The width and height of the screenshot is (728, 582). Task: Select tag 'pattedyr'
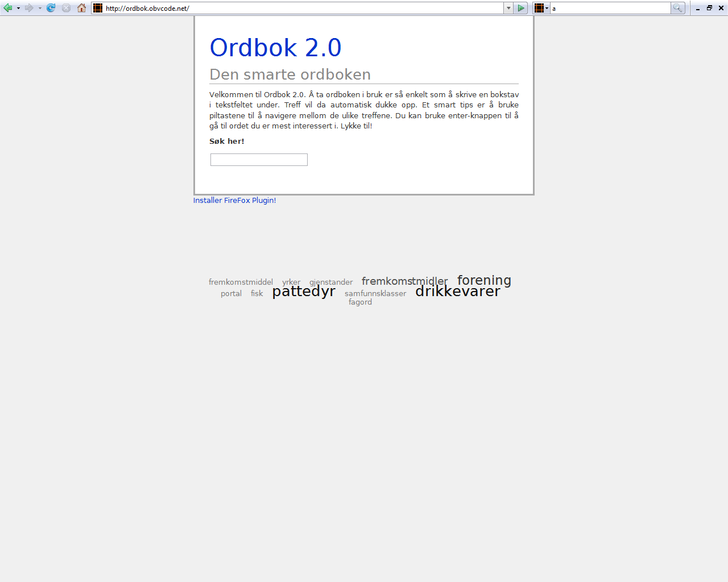[304, 292]
